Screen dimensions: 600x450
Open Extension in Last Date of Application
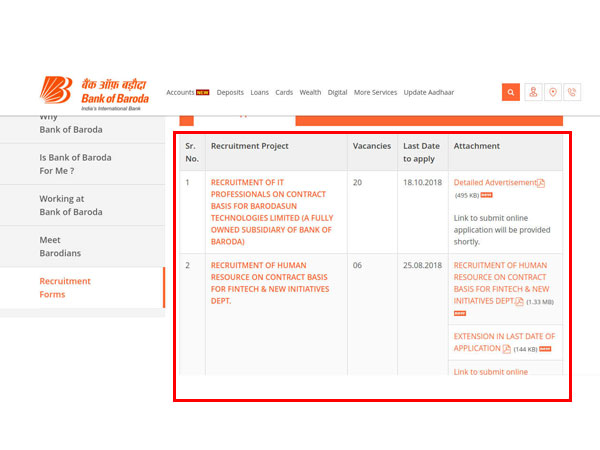[504, 342]
